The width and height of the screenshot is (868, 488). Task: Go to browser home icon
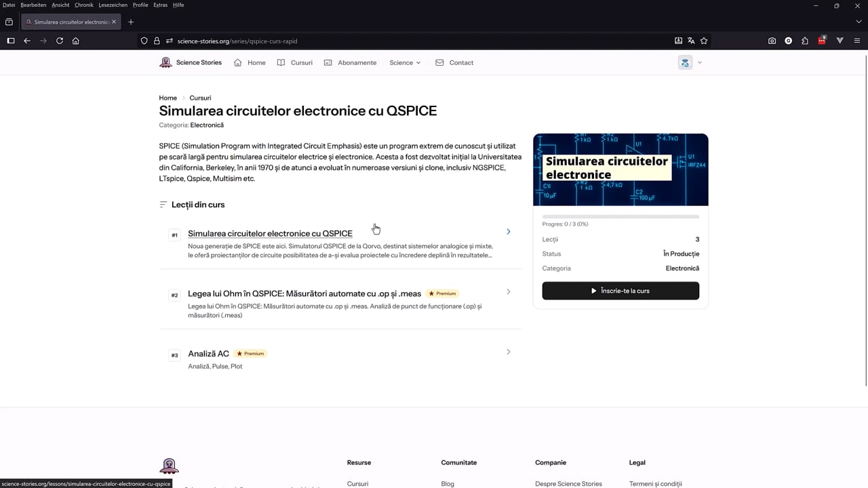(76, 41)
